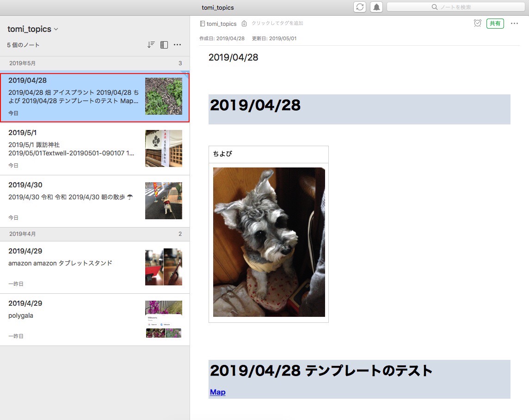The height and width of the screenshot is (420, 529).
Task: Select the 2019/04/28 note in the list
Action: click(x=95, y=98)
